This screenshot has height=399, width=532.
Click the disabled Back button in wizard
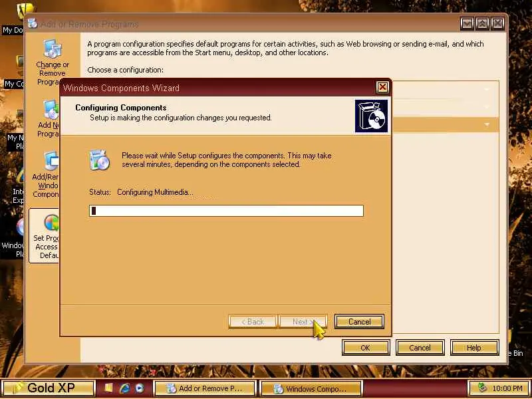click(253, 321)
